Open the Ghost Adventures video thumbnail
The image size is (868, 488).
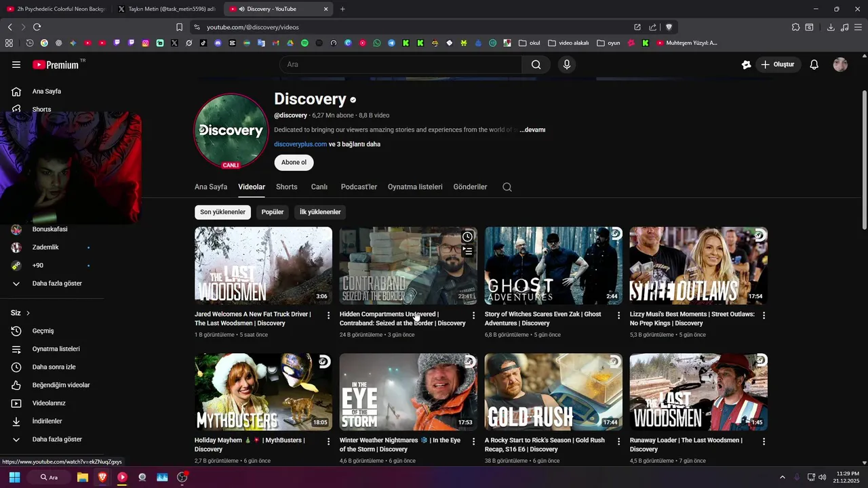[553, 266]
